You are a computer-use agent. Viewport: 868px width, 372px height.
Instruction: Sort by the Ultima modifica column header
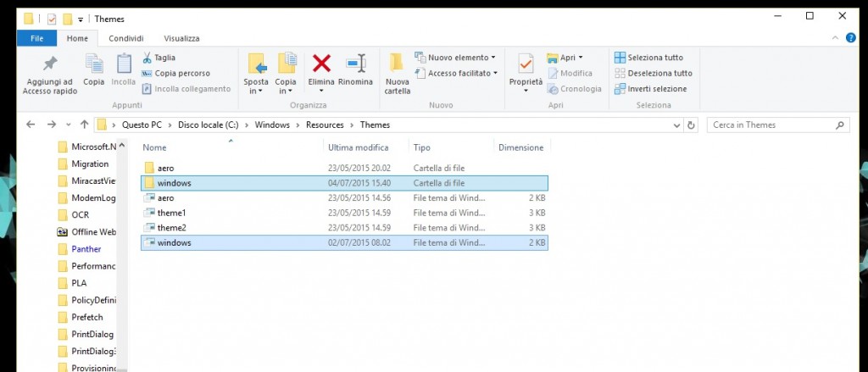point(358,147)
